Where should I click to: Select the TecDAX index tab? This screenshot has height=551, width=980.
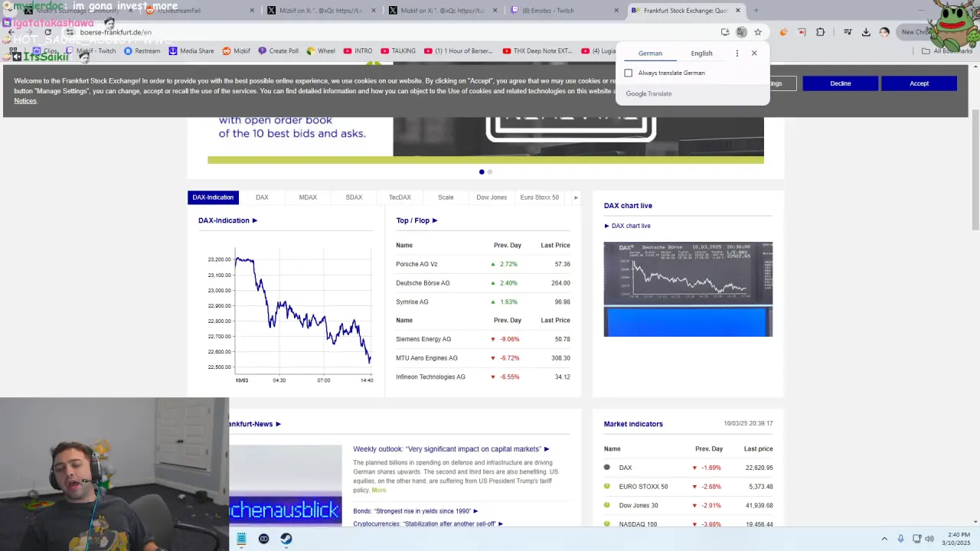coord(400,197)
